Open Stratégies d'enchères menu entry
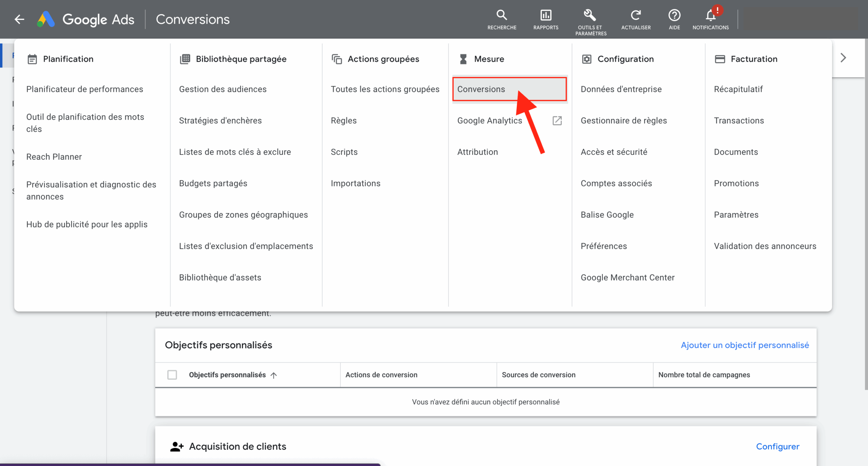 click(x=220, y=121)
